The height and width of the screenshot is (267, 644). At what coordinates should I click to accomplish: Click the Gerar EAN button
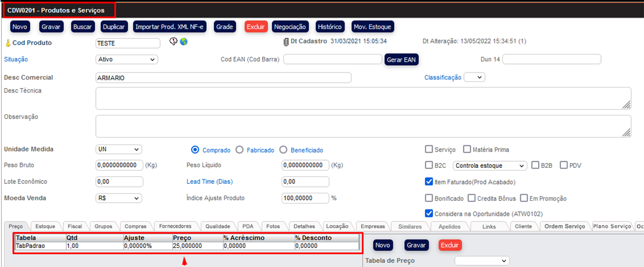tap(401, 59)
